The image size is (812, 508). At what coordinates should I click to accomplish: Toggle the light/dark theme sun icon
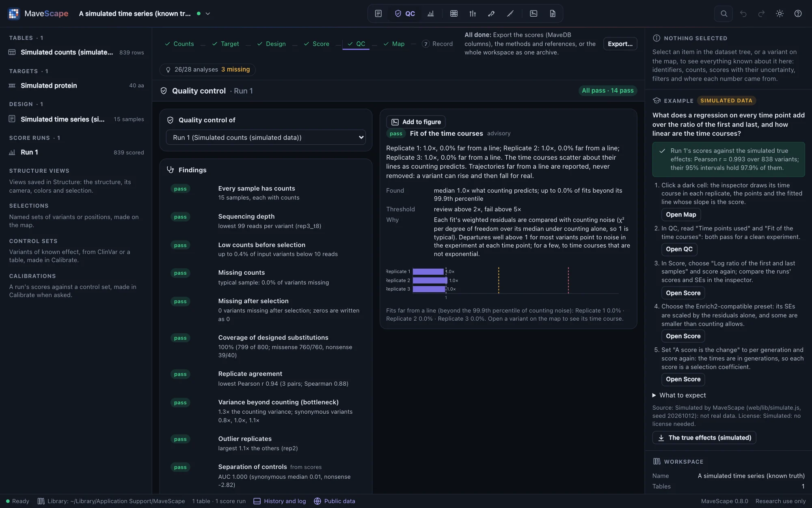point(780,13)
